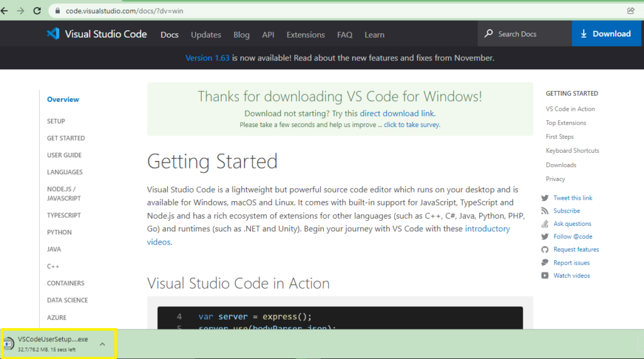Expand the DATA SCIENCE sidebar section

click(x=67, y=301)
